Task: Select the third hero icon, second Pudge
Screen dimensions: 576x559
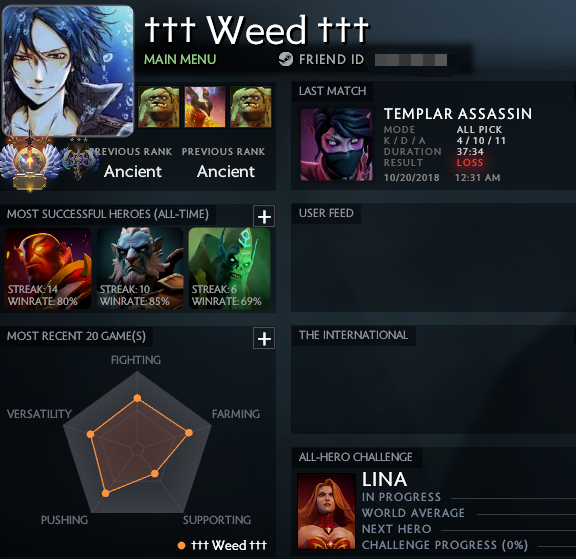Action: coord(251,107)
